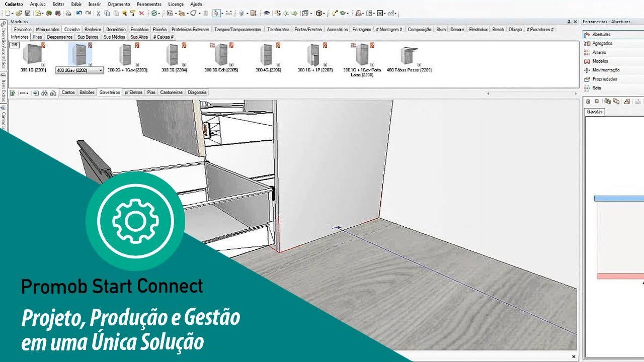Image resolution: width=644 pixels, height=362 pixels.
Task: Click the Copy toolbar icon
Action: [x=107, y=13]
